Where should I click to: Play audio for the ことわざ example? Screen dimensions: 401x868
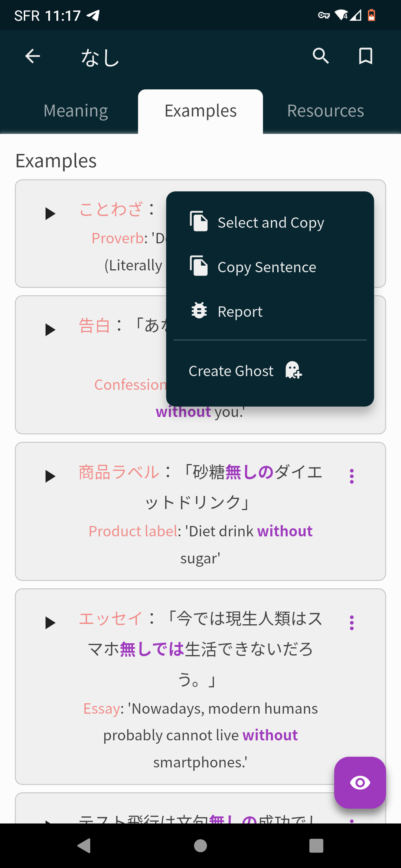[50, 214]
